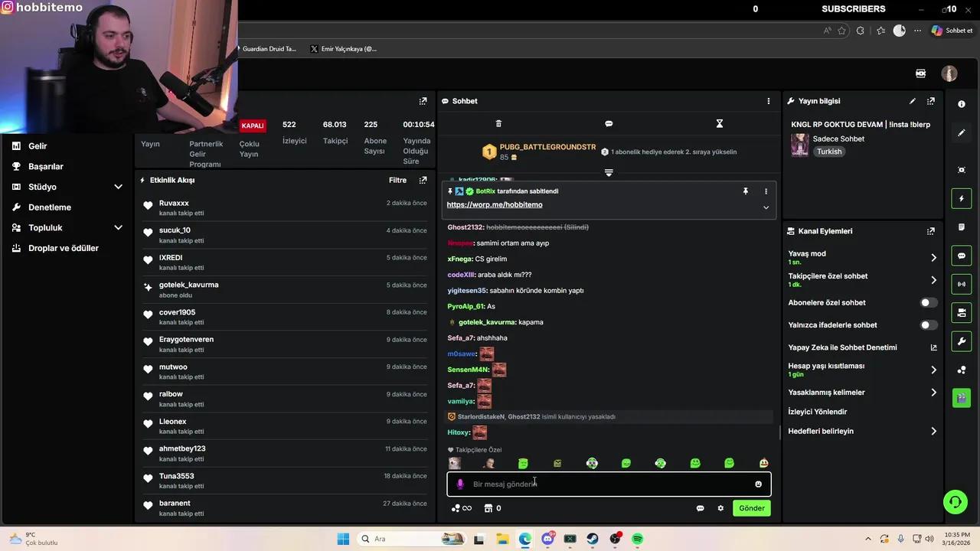The height and width of the screenshot is (551, 980).
Task: Click the Gönder button to send
Action: tap(751, 508)
